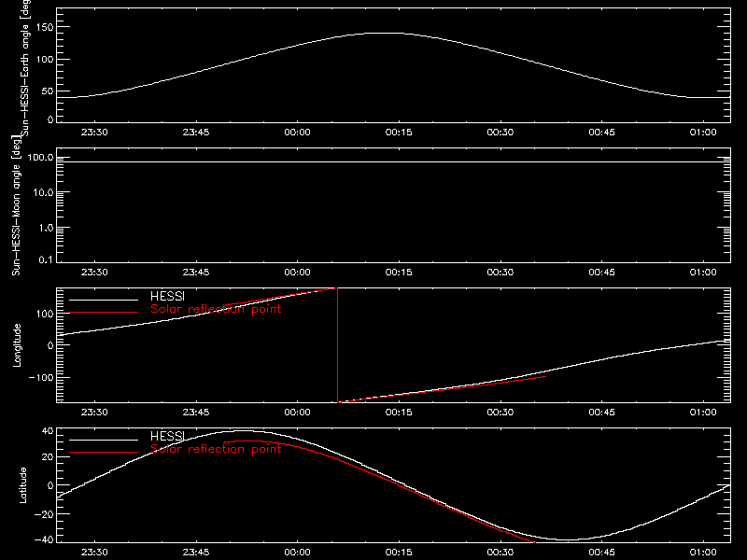This screenshot has height=560, width=747.
Task: Click the Sun-HESSI-Earth angle axis title
Action: coord(25,68)
